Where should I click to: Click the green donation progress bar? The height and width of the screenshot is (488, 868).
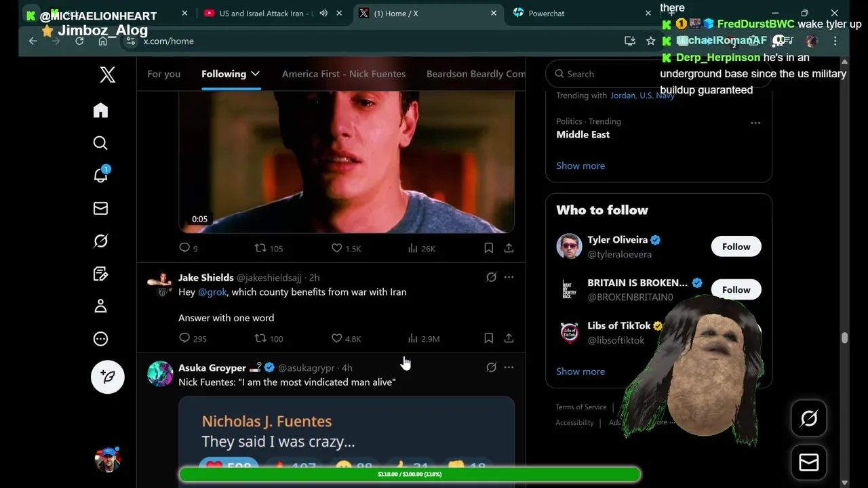pyautogui.click(x=410, y=474)
